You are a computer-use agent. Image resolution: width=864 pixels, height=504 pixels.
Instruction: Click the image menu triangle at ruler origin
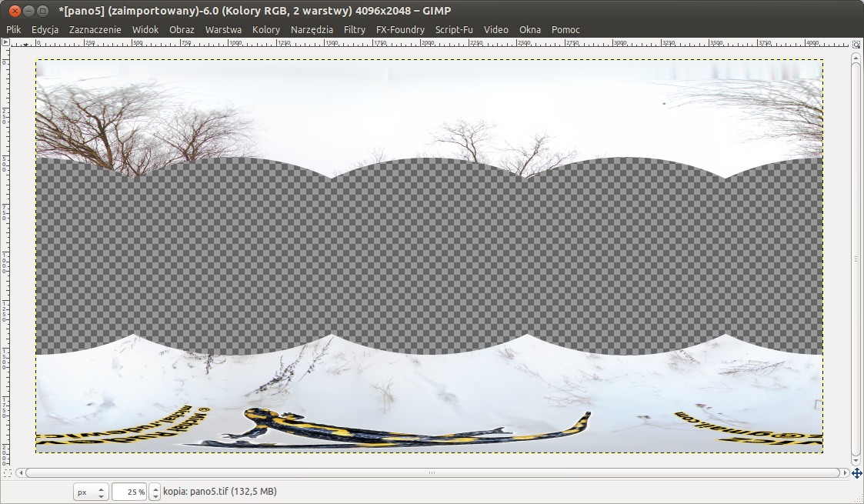point(25,44)
